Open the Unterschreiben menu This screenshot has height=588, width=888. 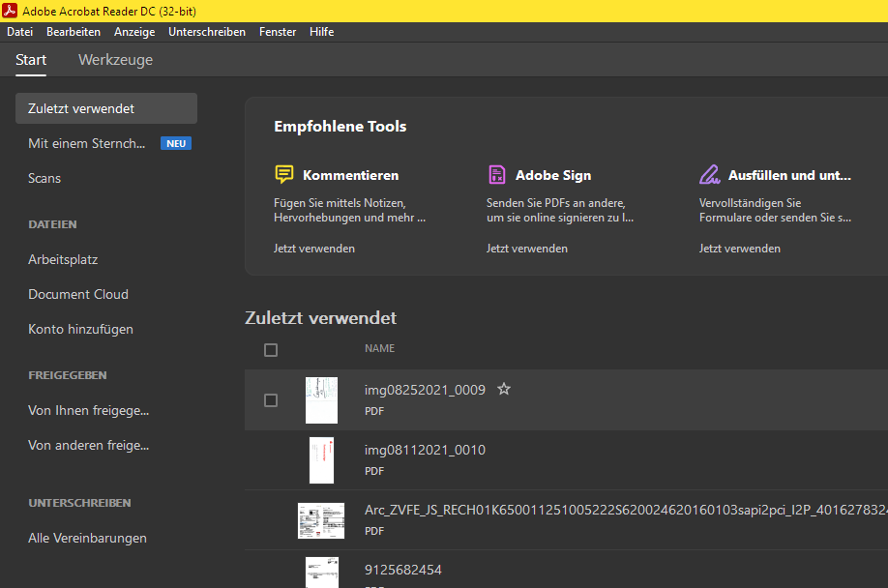[207, 32]
